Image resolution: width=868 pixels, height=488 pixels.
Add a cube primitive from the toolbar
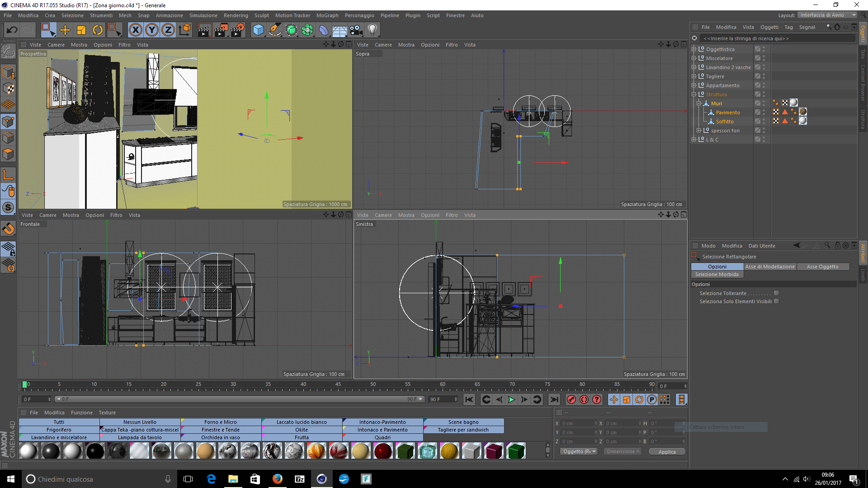point(259,30)
